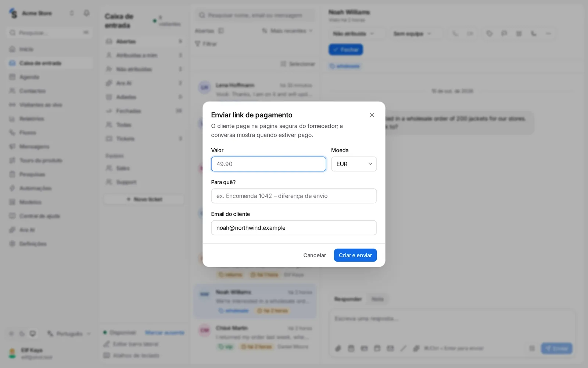The width and height of the screenshot is (588, 368).
Task: Click the 'Valor' field label
Action: click(x=217, y=150)
